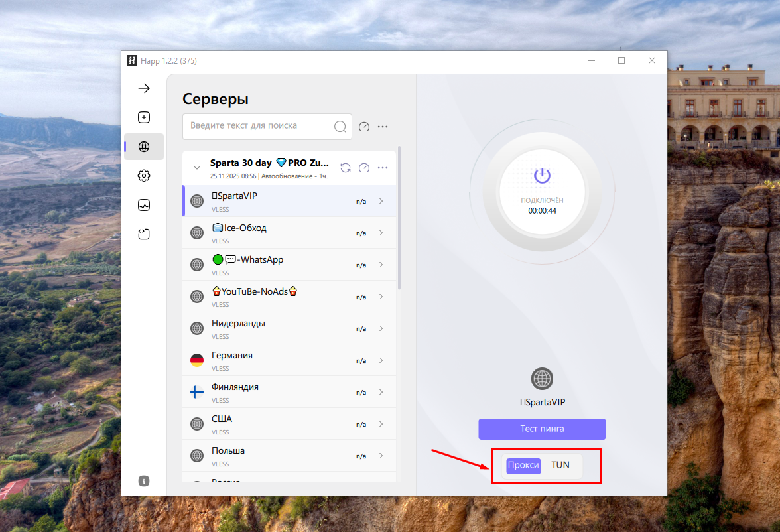This screenshot has height=532, width=780.
Task: Click the search magnifier icon
Action: pos(340,127)
